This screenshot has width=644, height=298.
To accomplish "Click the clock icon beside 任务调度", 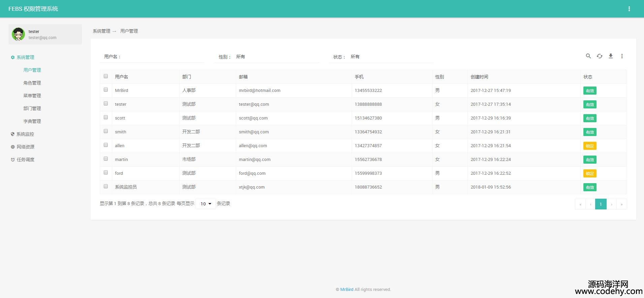I will (x=13, y=160).
